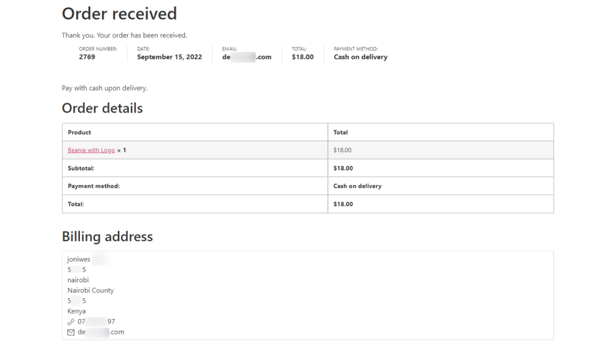The image size is (607, 364).
Task: Click the Kenya country line
Action: pos(76,311)
